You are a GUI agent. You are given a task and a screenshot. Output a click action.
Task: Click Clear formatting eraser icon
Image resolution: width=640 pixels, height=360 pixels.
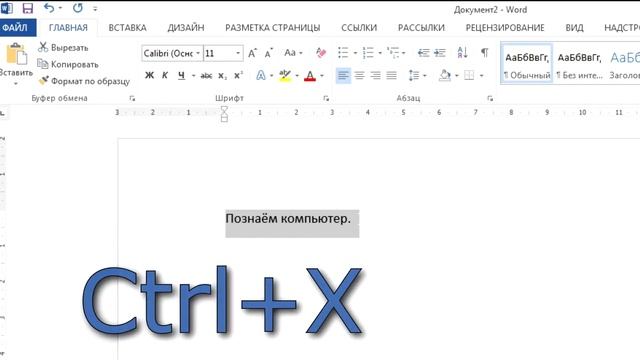(321, 53)
